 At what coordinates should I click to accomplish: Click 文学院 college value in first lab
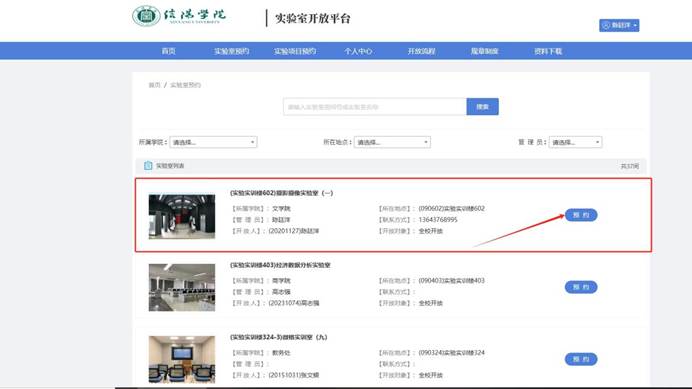(x=281, y=208)
